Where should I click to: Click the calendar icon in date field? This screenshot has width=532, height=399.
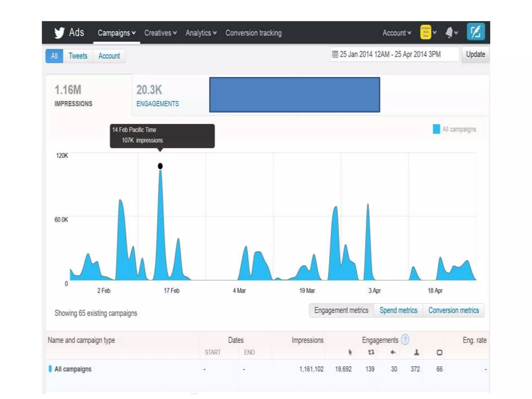click(x=335, y=54)
